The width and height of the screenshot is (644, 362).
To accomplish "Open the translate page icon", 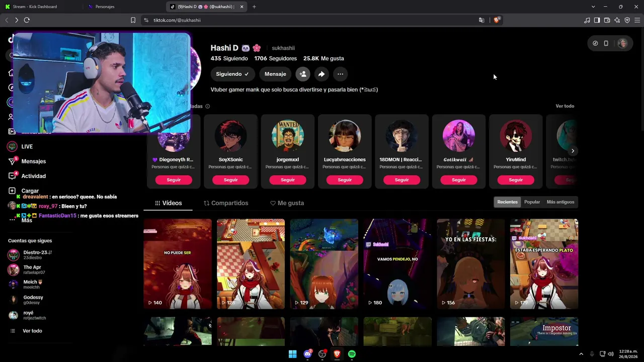I will (x=481, y=20).
